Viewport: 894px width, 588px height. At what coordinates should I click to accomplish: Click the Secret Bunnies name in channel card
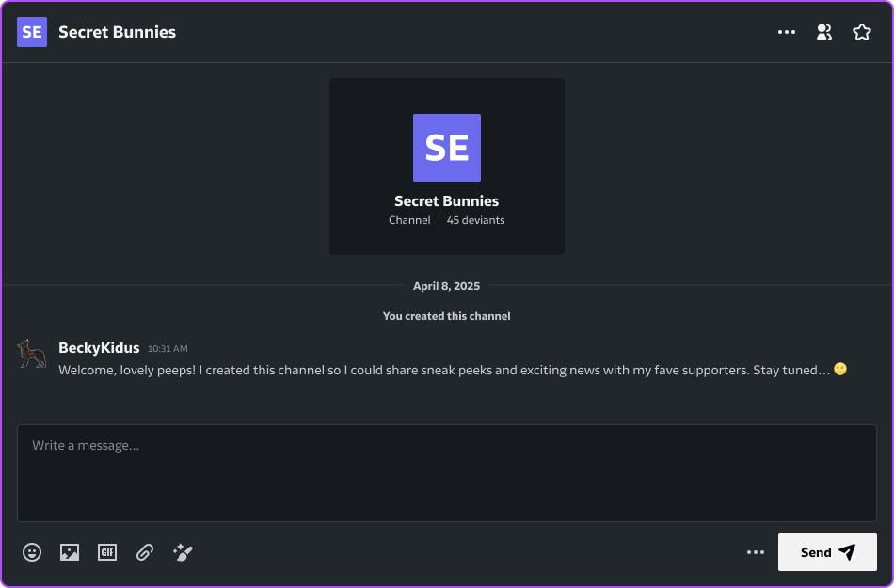[447, 200]
